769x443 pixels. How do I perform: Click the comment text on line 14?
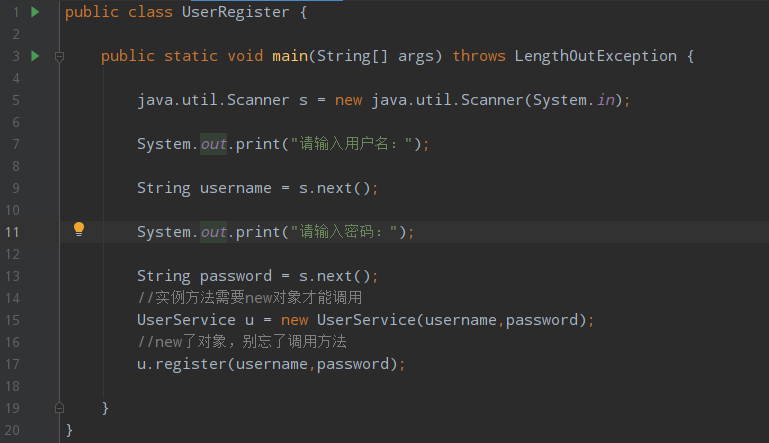[249, 298]
